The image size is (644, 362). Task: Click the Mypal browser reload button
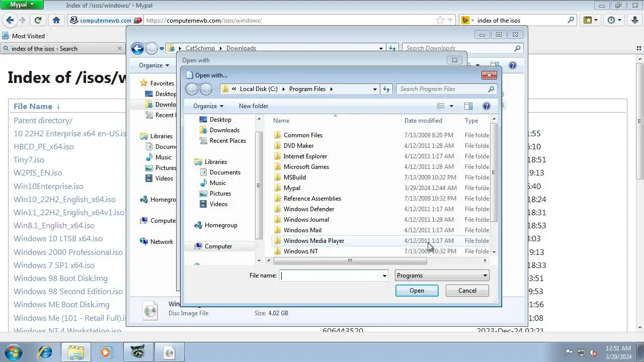38,20
